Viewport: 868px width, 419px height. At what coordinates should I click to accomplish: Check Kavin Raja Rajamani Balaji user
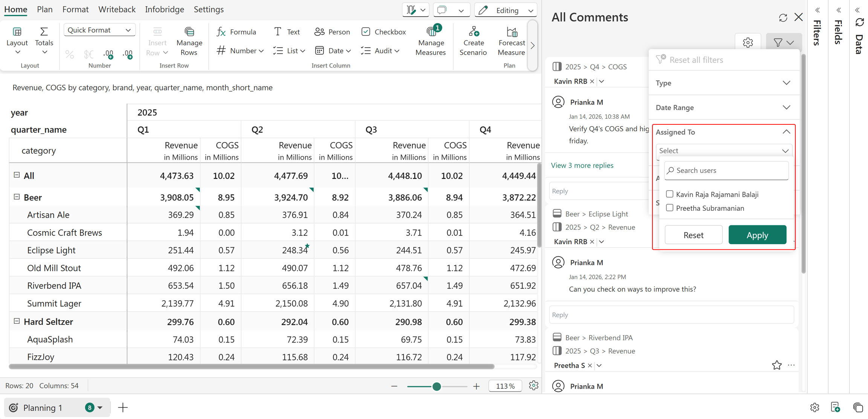[x=669, y=194]
